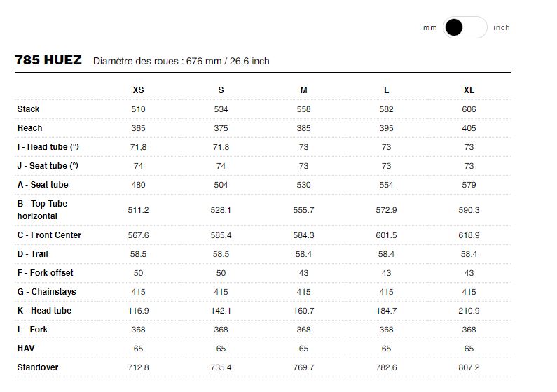Select the Standover value 807.2 for XL
Screen dimensions: 557x392
tap(469, 367)
